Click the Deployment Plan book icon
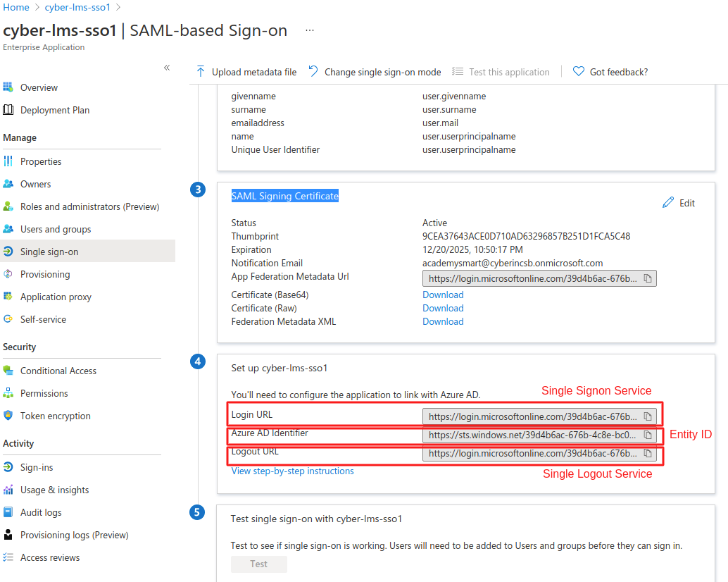Screen dimensions: 728x582 (8, 110)
